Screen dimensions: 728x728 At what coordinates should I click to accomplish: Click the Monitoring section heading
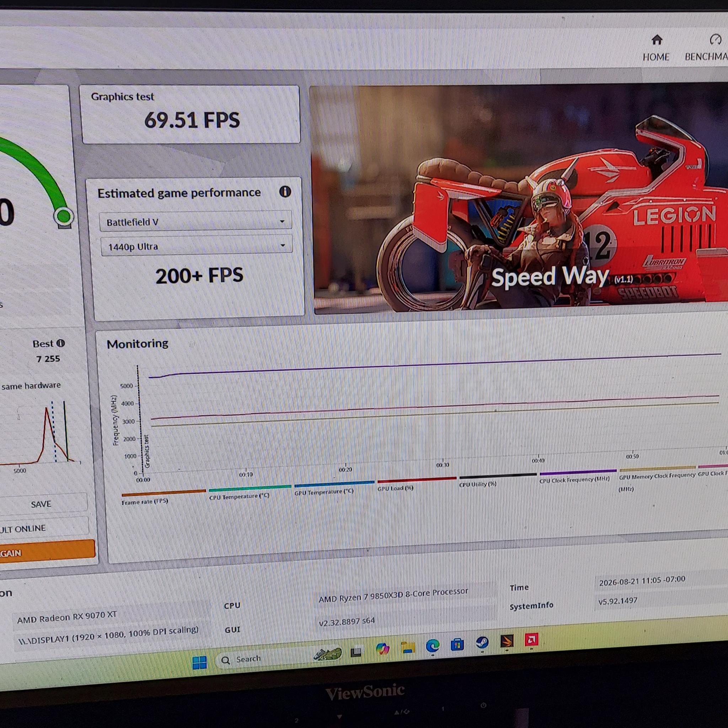pos(138,343)
